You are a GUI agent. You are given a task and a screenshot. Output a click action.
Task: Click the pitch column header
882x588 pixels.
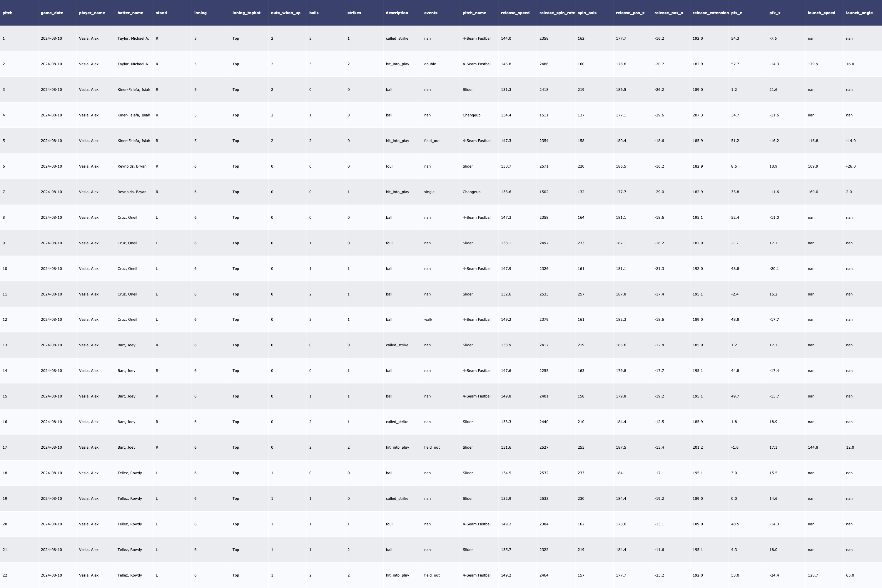coord(8,13)
